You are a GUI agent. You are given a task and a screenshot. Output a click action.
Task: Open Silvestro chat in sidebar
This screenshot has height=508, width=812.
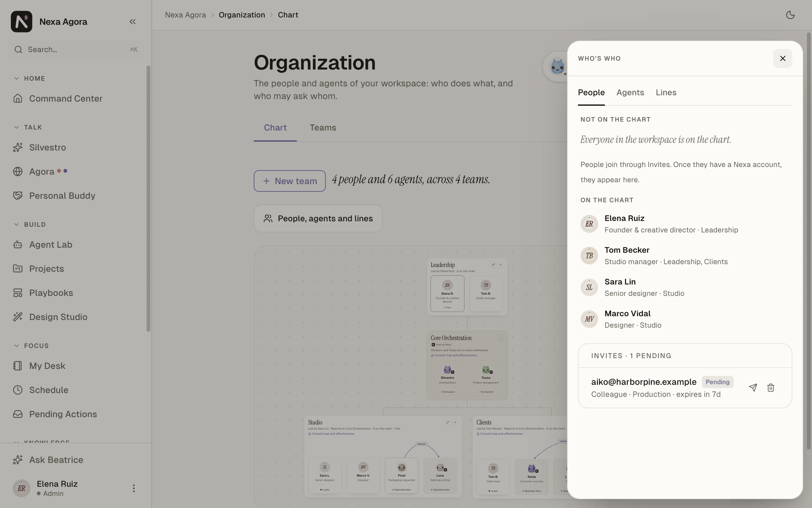pyautogui.click(x=75, y=148)
